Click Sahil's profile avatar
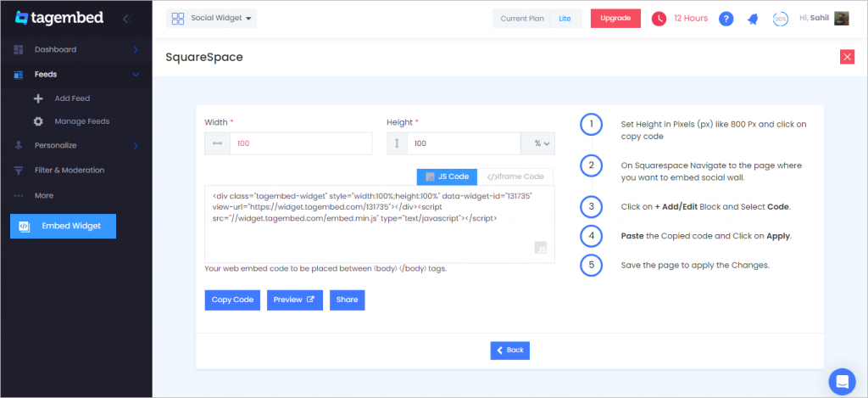The width and height of the screenshot is (868, 398). coord(842,19)
